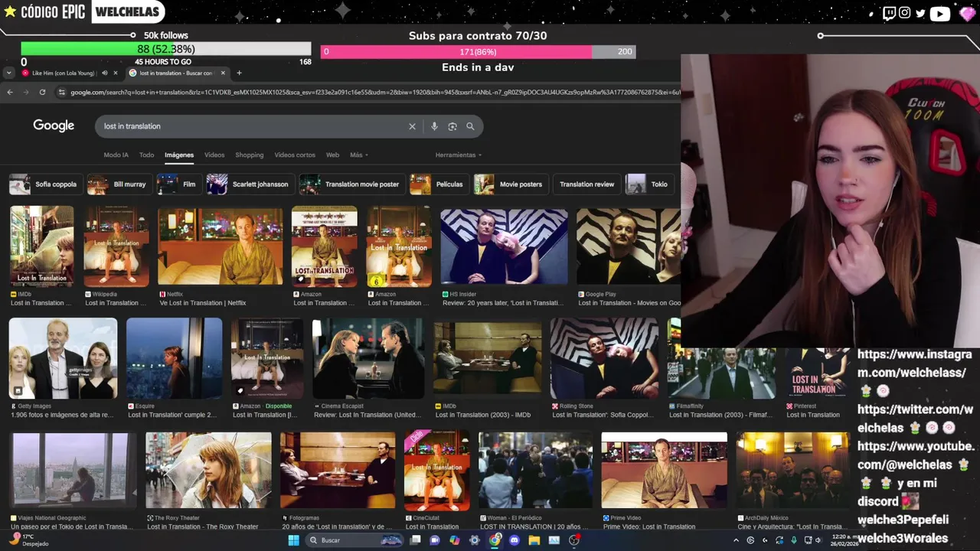Click the Windows taskbar Buscar box

pyautogui.click(x=354, y=540)
